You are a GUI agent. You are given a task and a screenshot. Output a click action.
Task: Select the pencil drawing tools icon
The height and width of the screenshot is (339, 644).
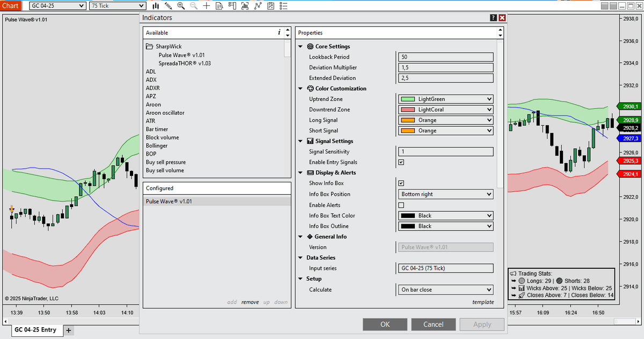click(169, 6)
